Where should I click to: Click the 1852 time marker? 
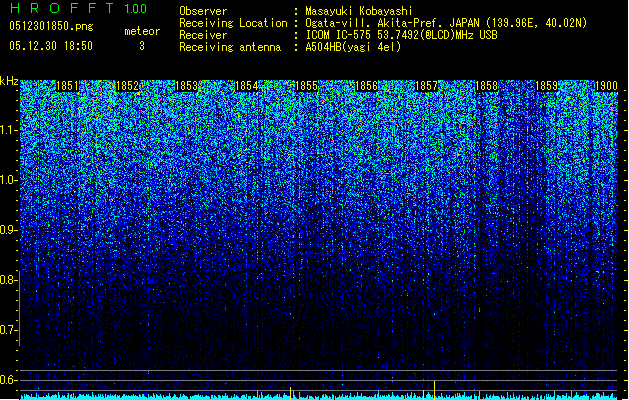(127, 86)
